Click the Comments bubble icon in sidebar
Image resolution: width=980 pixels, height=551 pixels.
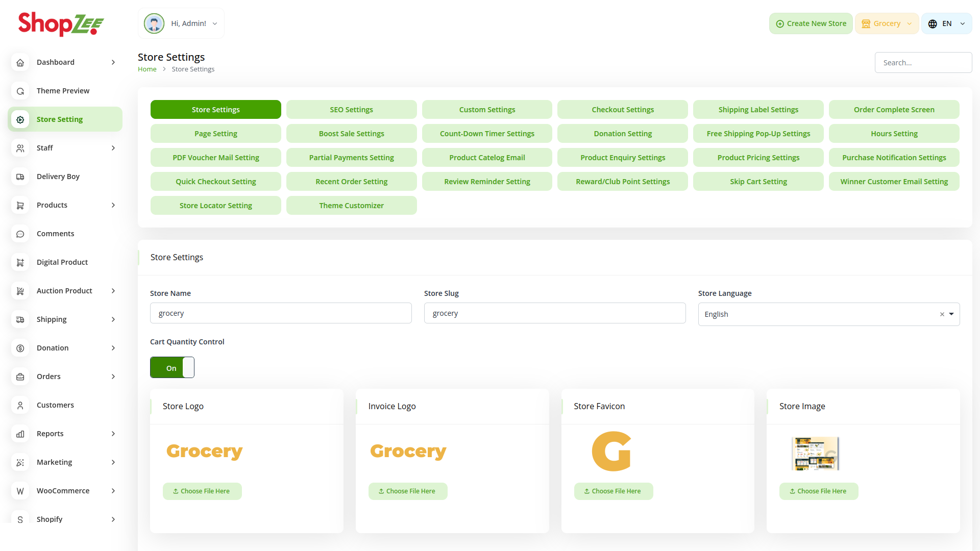click(20, 234)
